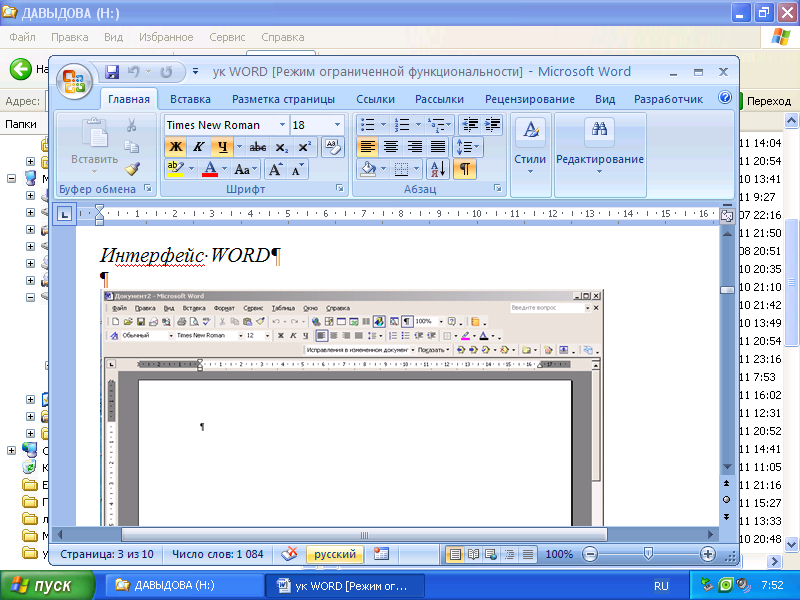
Task: Cut selection with scissors icon
Action: 132,126
